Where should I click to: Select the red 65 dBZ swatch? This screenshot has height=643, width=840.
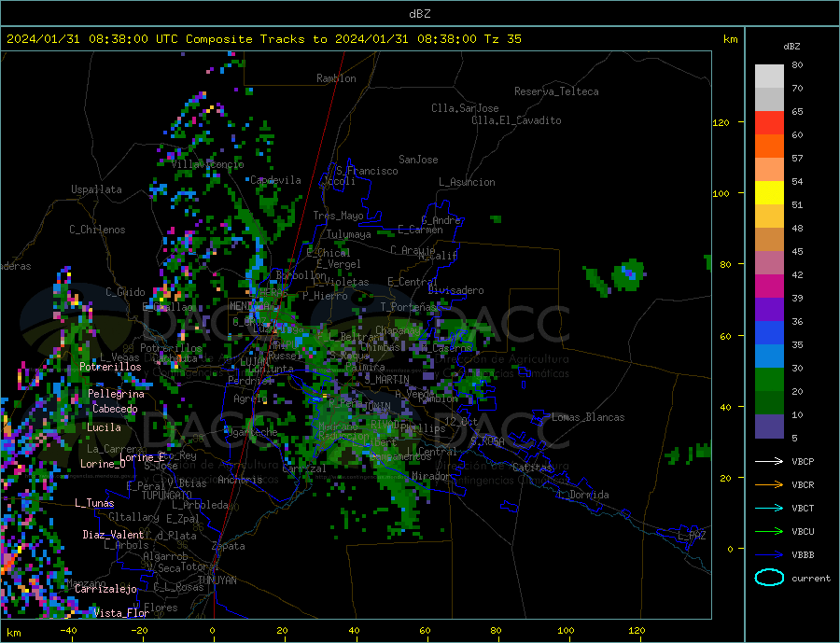pos(769,122)
